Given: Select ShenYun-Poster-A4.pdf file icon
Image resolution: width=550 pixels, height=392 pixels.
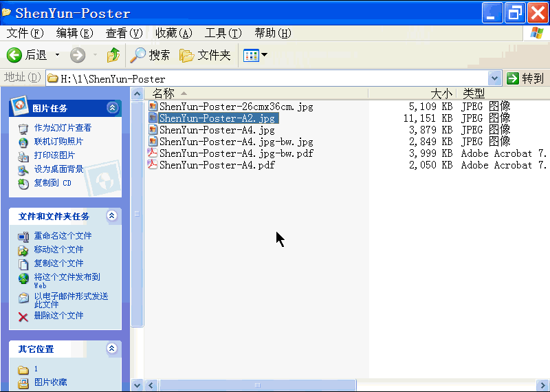Looking at the screenshot, I should [x=153, y=165].
